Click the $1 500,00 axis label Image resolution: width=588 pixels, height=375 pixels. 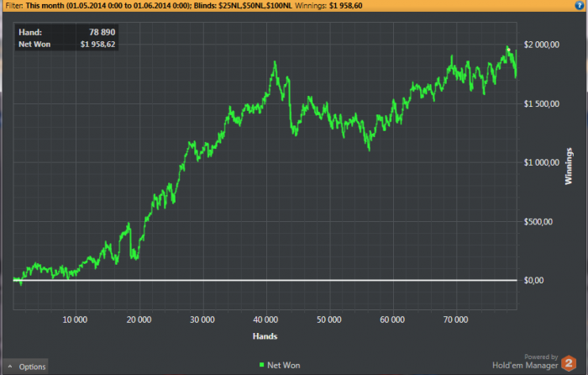tap(542, 103)
